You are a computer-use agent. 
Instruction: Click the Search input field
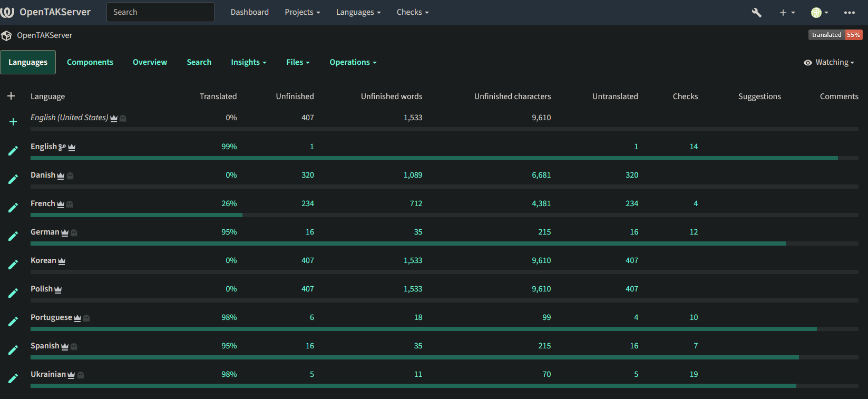coord(160,12)
